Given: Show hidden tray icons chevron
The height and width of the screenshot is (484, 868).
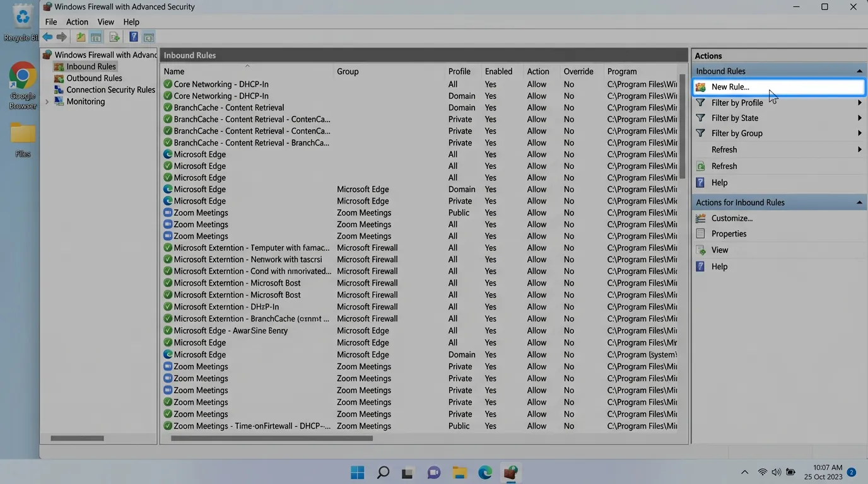Looking at the screenshot, I should [x=744, y=472].
